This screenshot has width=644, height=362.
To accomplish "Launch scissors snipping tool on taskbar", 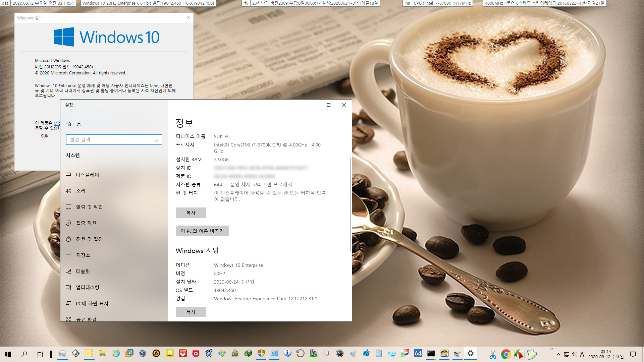I will tap(493, 354).
